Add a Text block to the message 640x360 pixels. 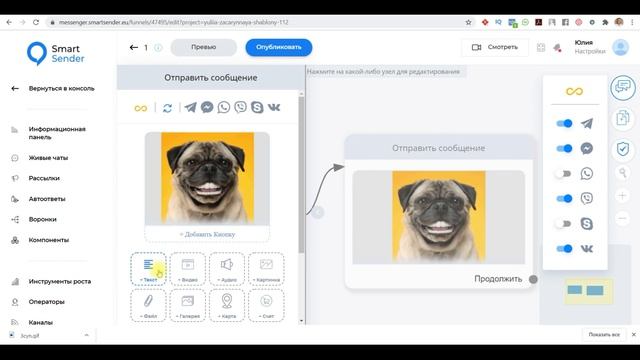[148, 269]
